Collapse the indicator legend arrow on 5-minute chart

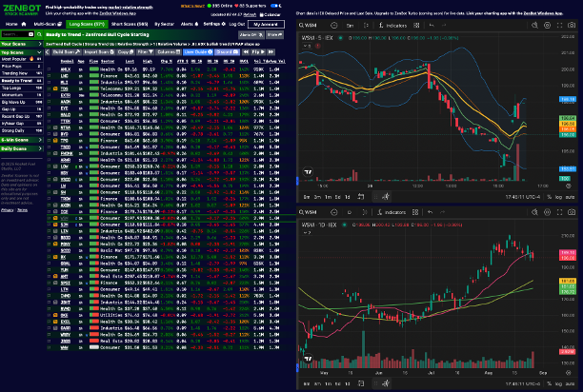pos(307,46)
